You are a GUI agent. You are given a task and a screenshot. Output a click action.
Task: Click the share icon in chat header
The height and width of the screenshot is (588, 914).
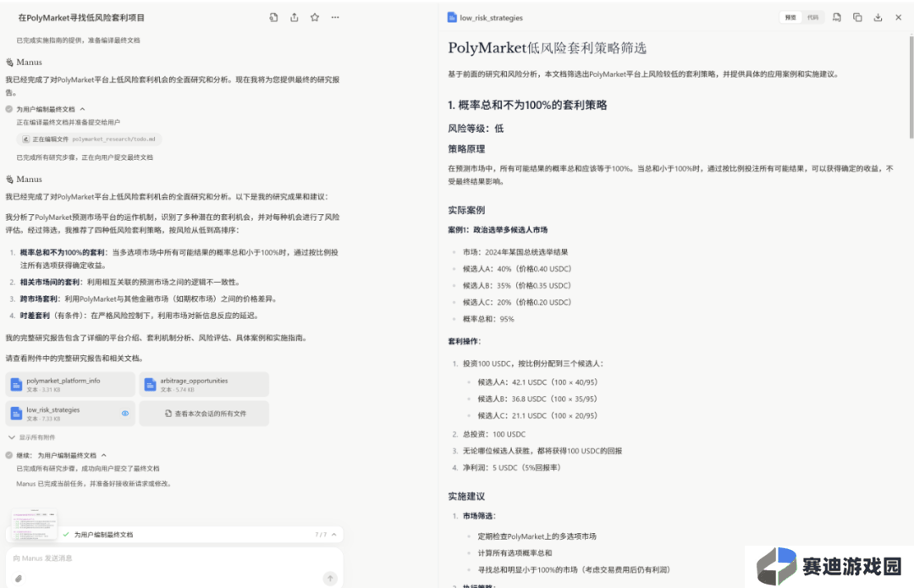point(295,18)
